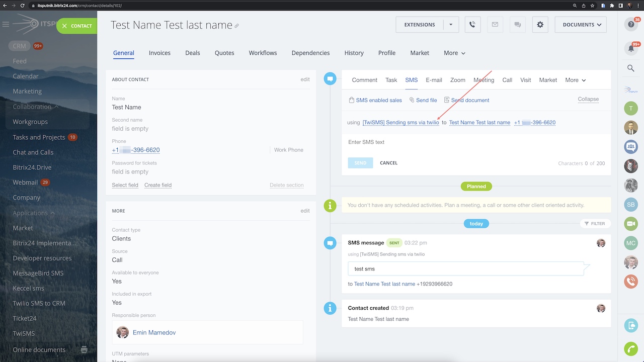The width and height of the screenshot is (644, 362).
Task: Click edit in the ABOUT CONTACT section
Action: tap(305, 79)
